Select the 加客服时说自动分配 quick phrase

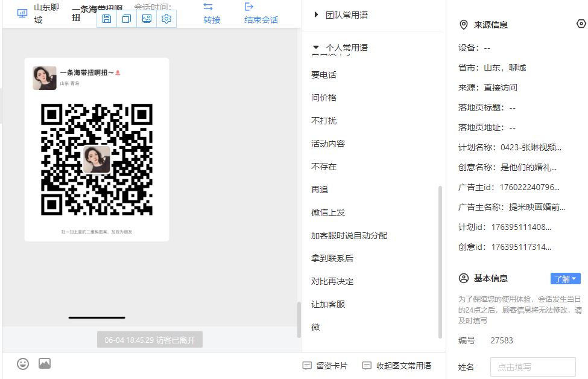(349, 235)
